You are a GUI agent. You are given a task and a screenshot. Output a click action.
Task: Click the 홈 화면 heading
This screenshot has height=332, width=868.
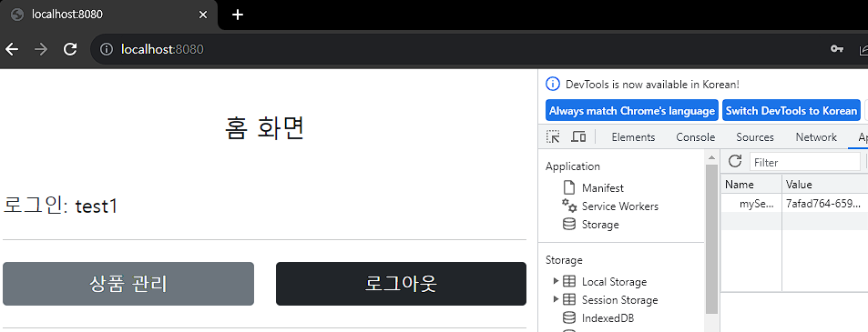[x=265, y=129]
